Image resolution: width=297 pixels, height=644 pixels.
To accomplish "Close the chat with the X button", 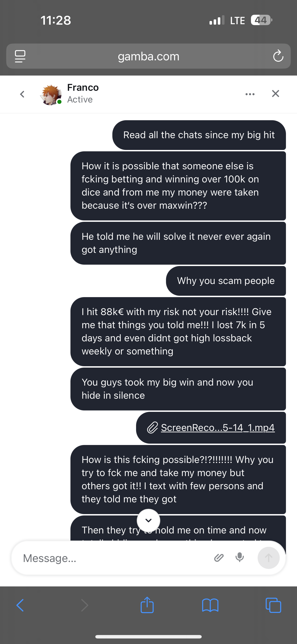I will (275, 94).
